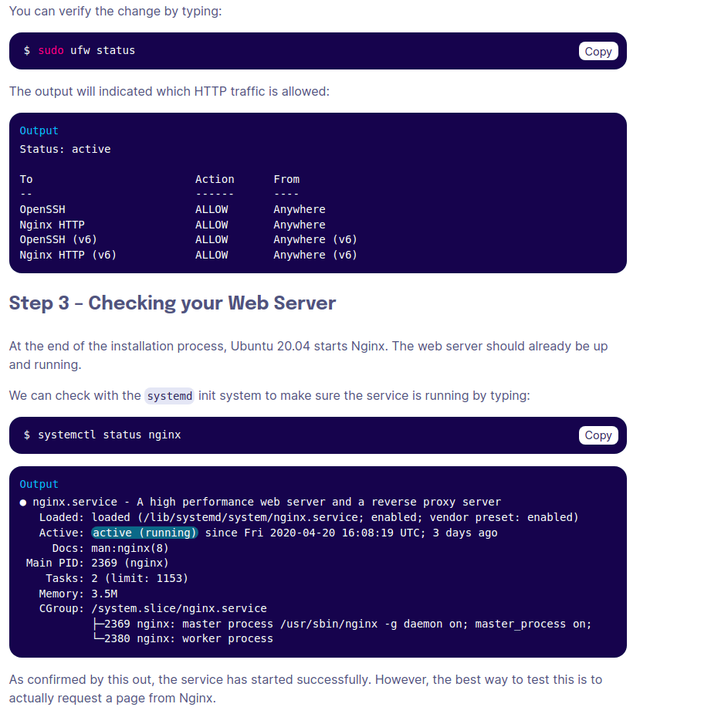Click the From column header in ufw output
The height and width of the screenshot is (714, 728).
[x=286, y=179]
